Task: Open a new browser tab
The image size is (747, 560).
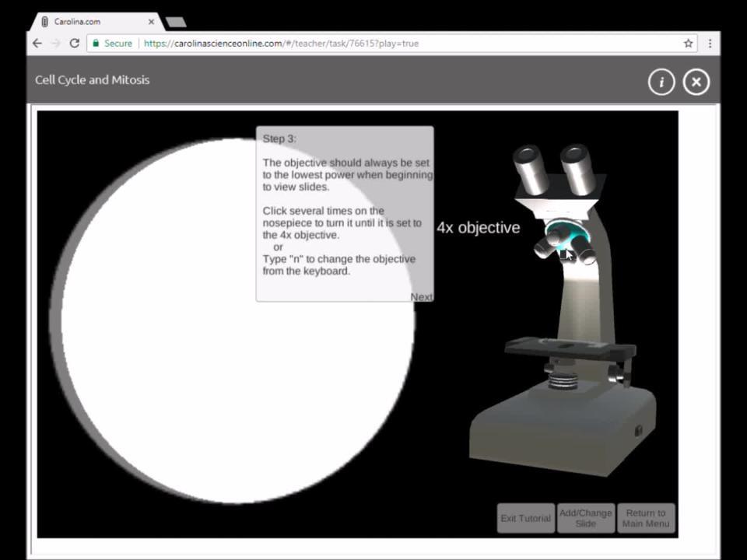Action: [x=175, y=22]
